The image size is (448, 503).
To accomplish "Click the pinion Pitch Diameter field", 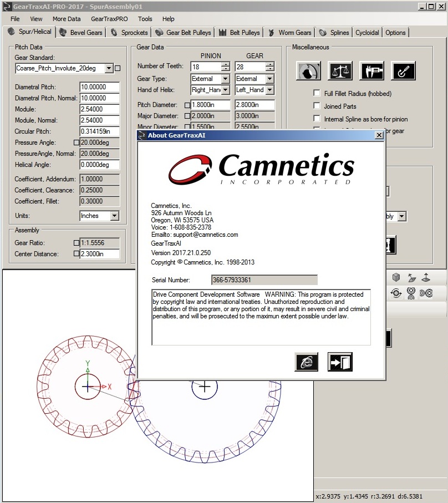I will pyautogui.click(x=210, y=105).
